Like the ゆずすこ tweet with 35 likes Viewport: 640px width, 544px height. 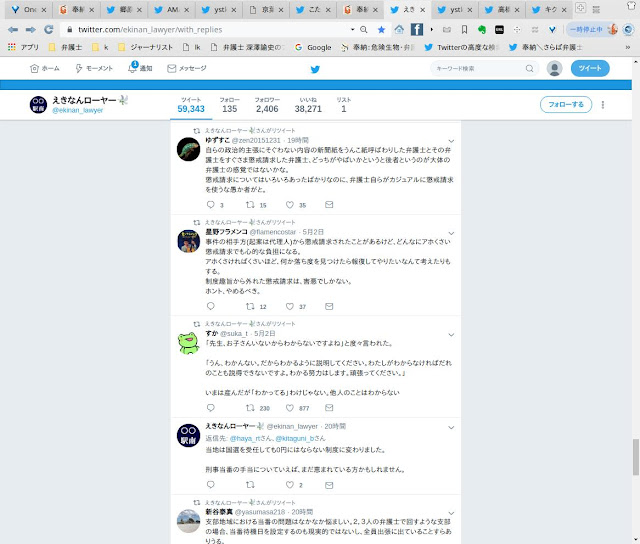[x=290, y=204]
